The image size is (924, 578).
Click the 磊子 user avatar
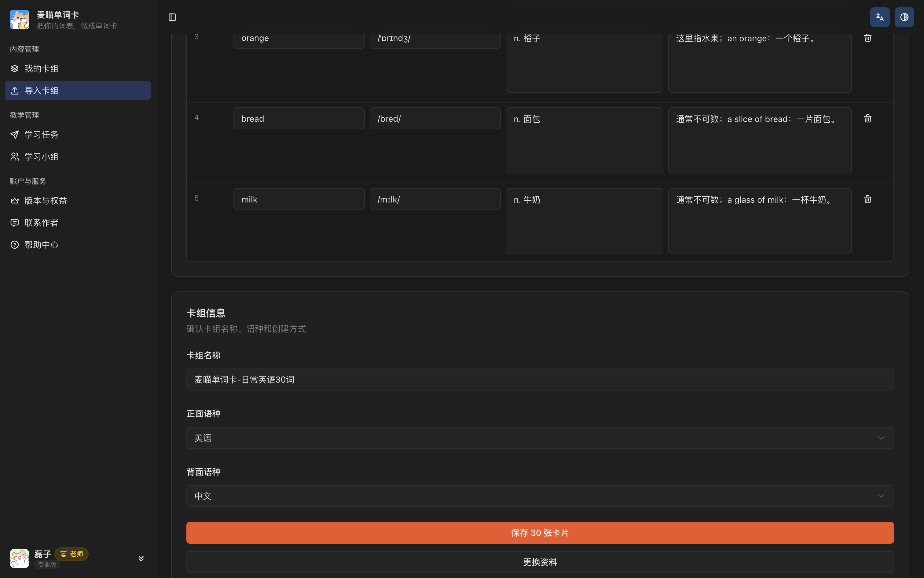(20, 558)
